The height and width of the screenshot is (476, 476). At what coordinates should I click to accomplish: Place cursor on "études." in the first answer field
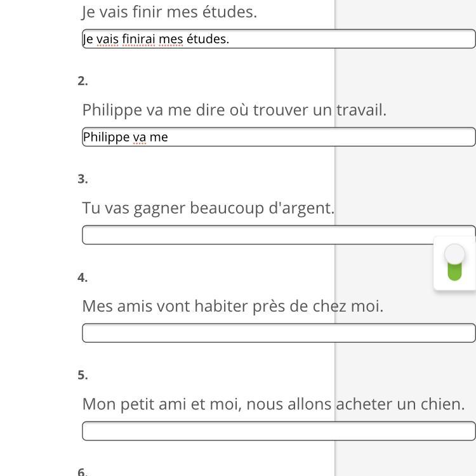coord(208,39)
